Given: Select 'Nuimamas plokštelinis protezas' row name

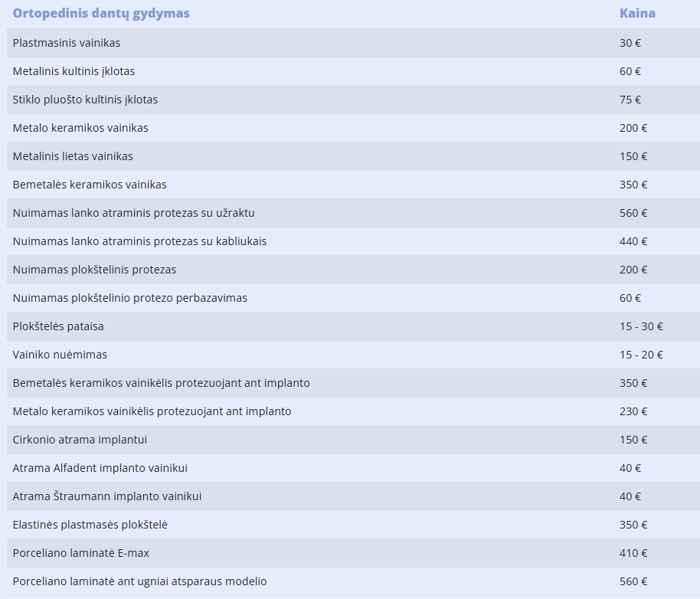Looking at the screenshot, I should 95,270.
